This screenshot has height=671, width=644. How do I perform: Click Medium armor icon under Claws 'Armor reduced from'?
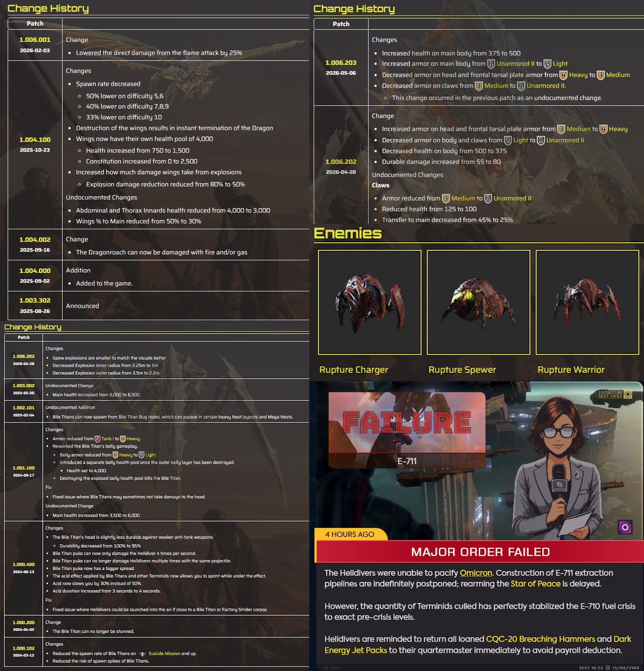pos(446,199)
